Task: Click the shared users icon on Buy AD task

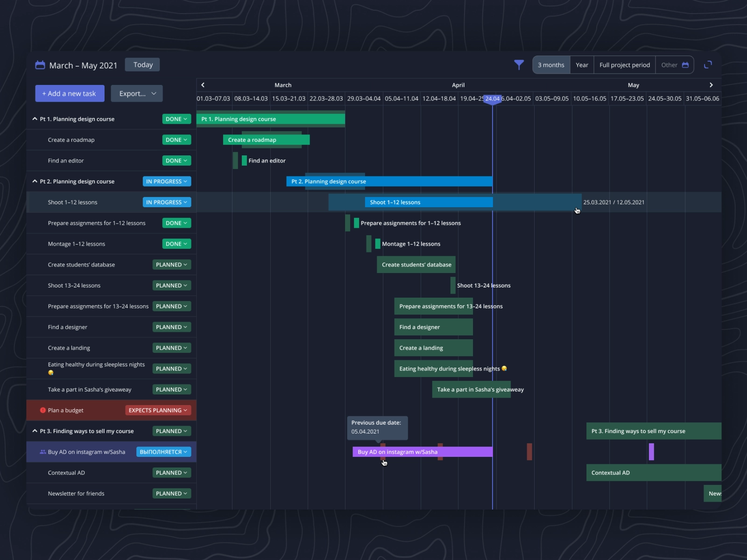Action: pos(43,452)
